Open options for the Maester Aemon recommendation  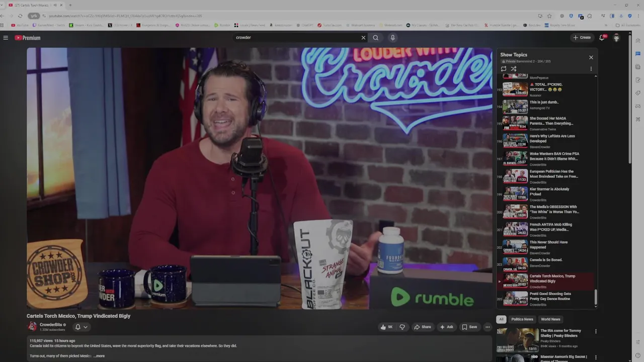click(x=596, y=357)
